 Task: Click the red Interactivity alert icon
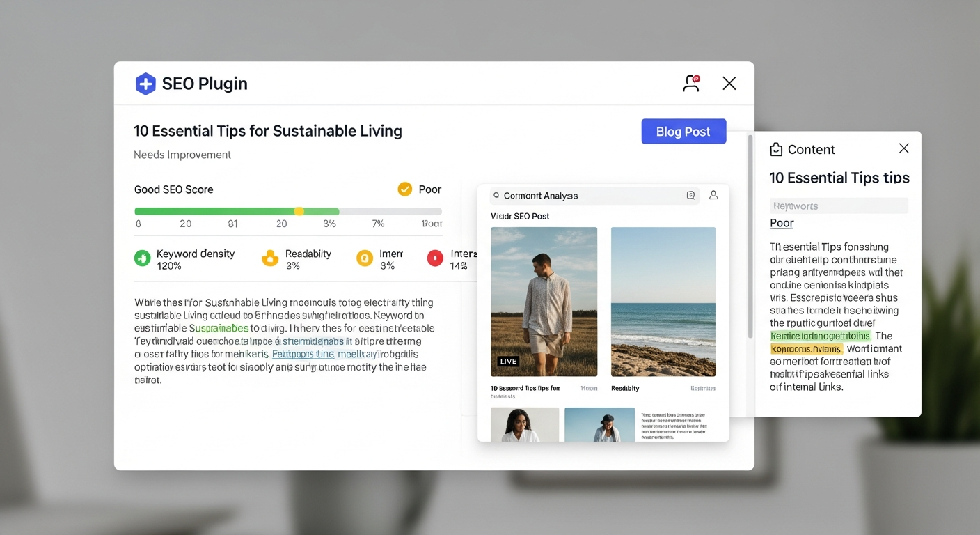pyautogui.click(x=435, y=258)
